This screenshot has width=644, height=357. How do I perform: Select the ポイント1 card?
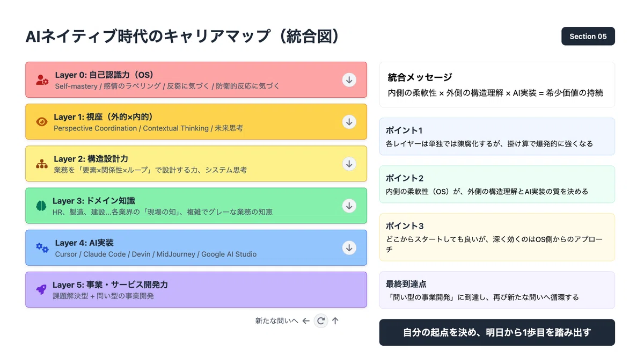(497, 137)
